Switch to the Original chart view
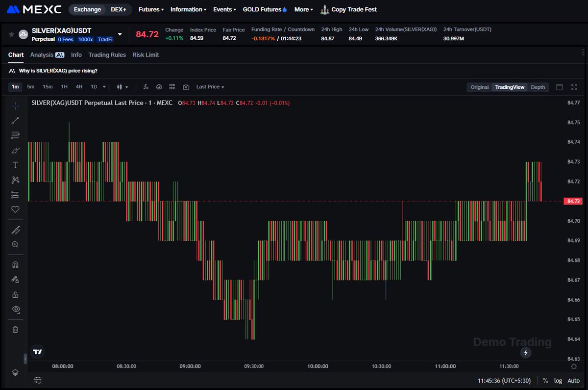Screen dimensions: 588x390 point(480,87)
